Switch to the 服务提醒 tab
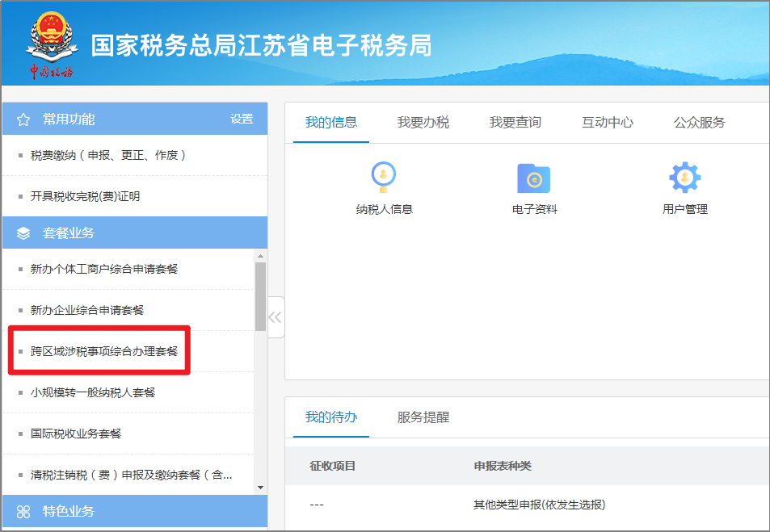Viewport: 770px width, 532px height. pyautogui.click(x=423, y=417)
